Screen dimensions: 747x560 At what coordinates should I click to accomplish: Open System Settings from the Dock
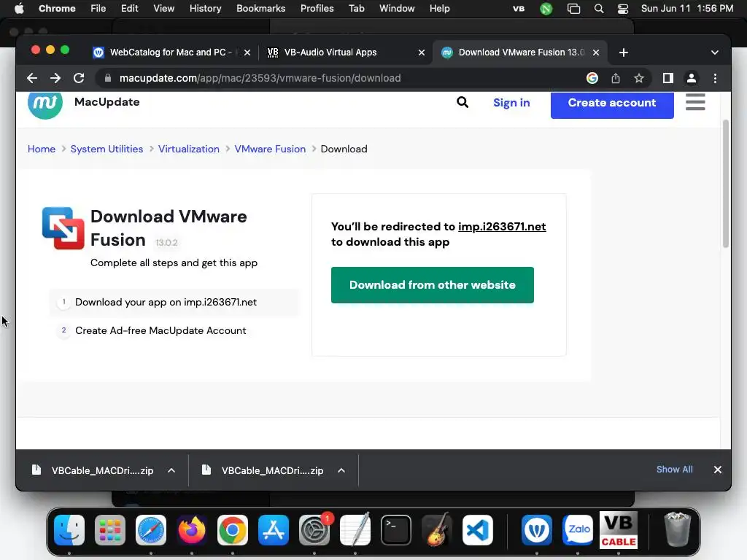(x=314, y=530)
